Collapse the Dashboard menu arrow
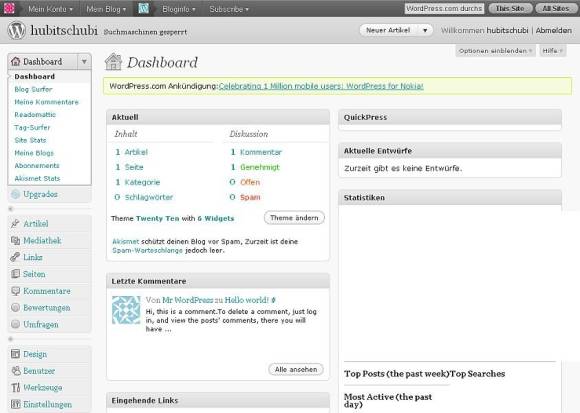 coord(84,61)
